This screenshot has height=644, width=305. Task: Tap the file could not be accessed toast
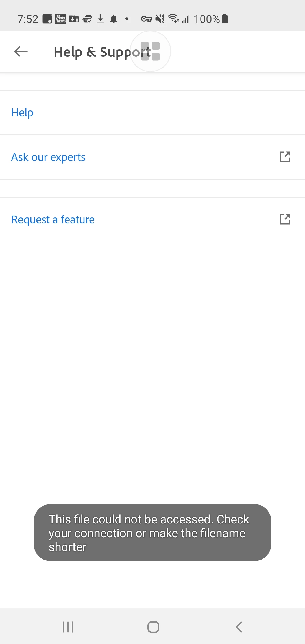point(152,533)
